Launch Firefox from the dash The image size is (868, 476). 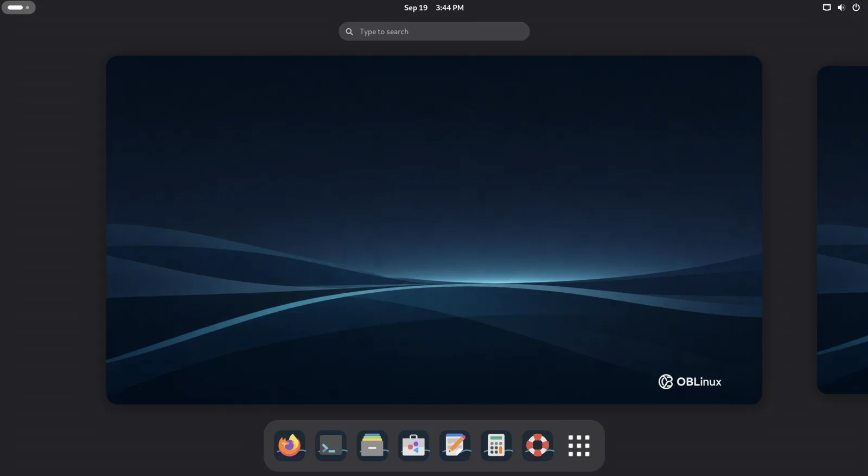[290, 446]
